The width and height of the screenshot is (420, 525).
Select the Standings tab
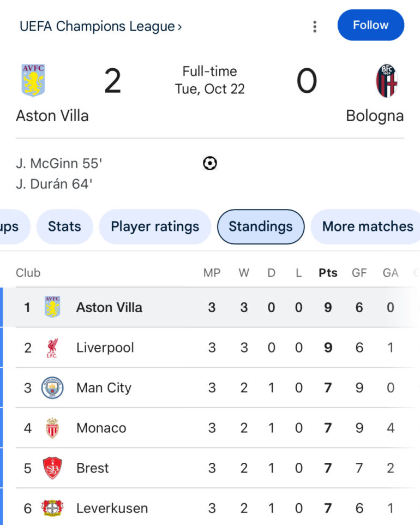(x=261, y=226)
